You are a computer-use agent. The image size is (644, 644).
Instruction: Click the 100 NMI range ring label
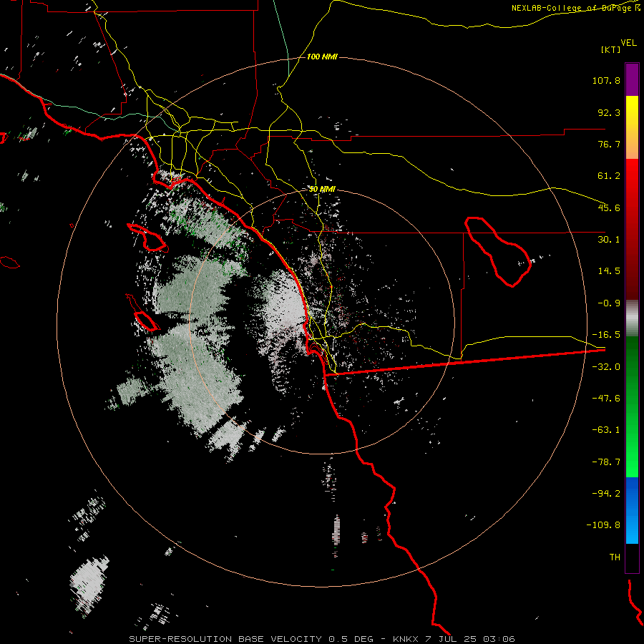pyautogui.click(x=322, y=57)
